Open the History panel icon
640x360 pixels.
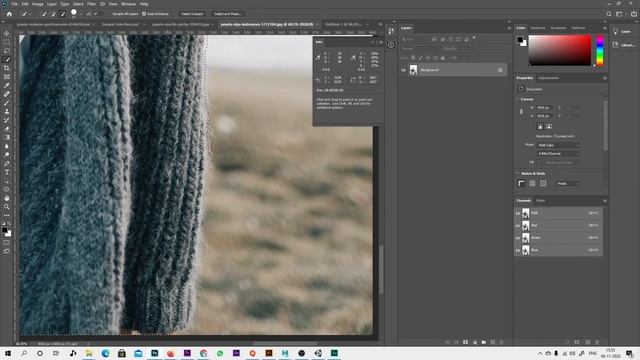(391, 31)
